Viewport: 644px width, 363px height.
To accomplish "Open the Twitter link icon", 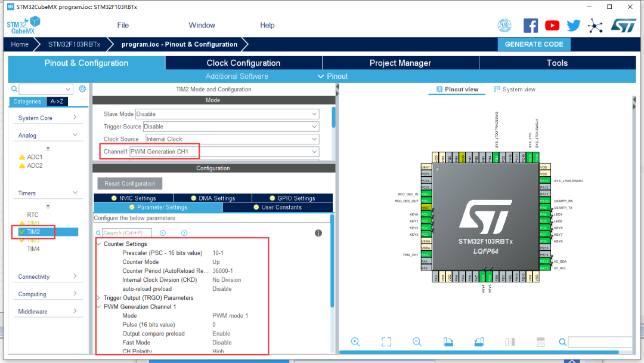I will (x=574, y=26).
